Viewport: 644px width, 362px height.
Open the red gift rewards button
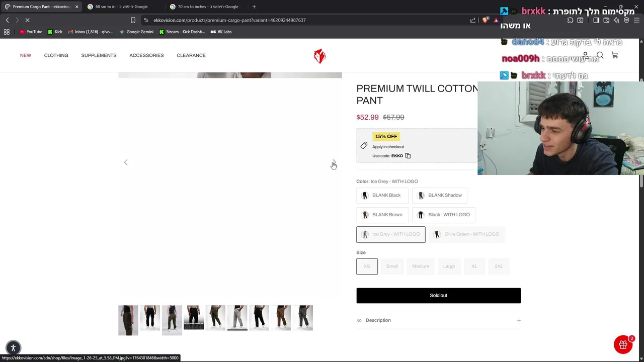pyautogui.click(x=623, y=345)
